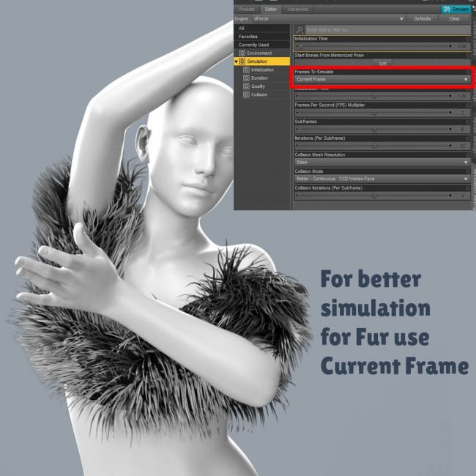Click the search magnifier icon in filter bar

(x=300, y=29)
